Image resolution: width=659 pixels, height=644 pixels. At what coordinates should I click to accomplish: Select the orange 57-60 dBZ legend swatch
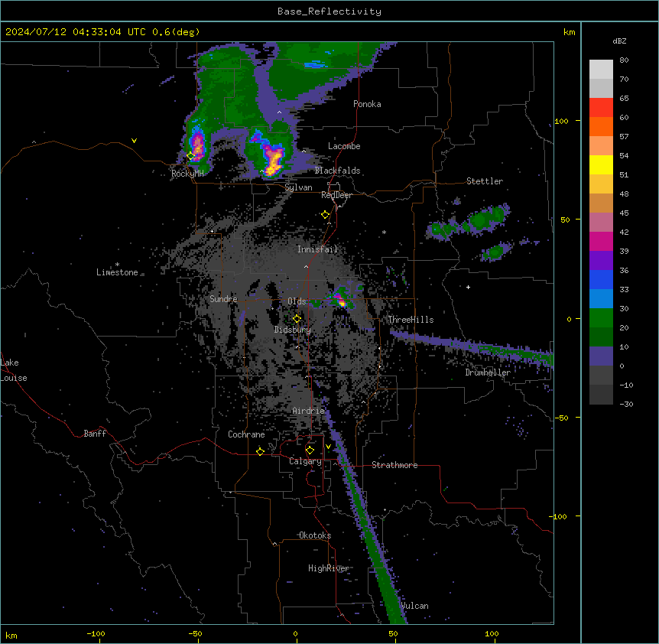[x=601, y=126]
